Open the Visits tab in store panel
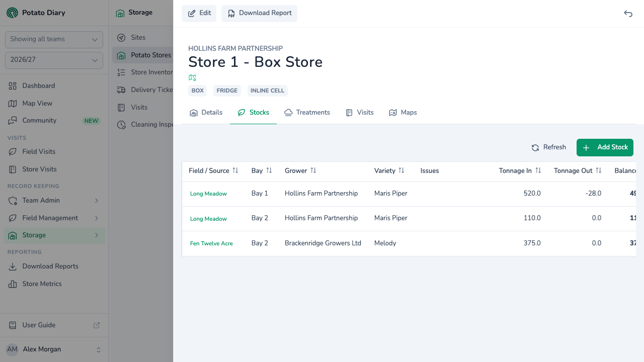The width and height of the screenshot is (644, 362). click(x=360, y=113)
